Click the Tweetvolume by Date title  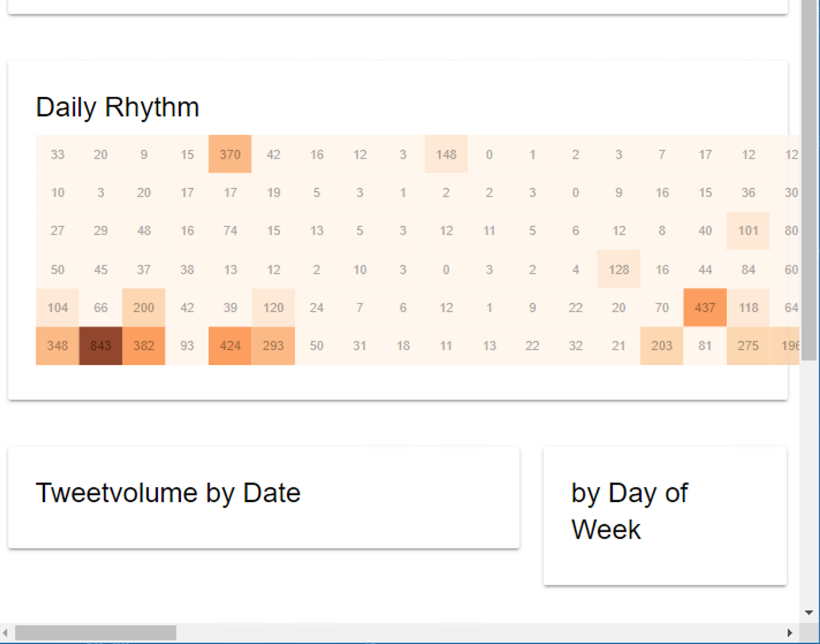coord(168,493)
